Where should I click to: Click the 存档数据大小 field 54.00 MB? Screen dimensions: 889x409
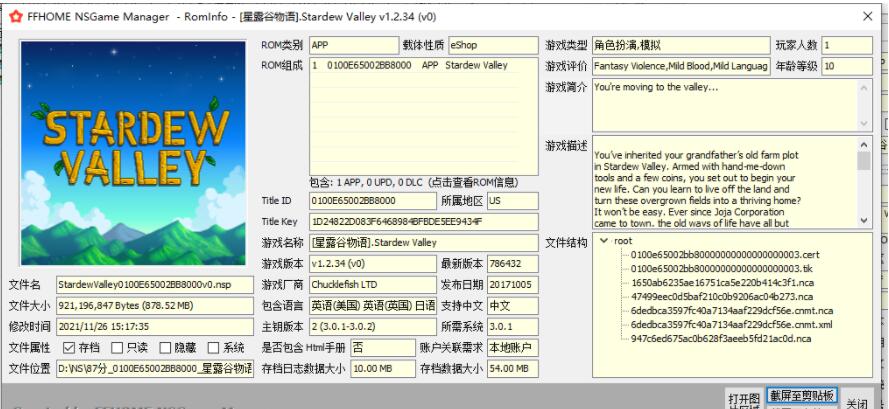click(513, 369)
